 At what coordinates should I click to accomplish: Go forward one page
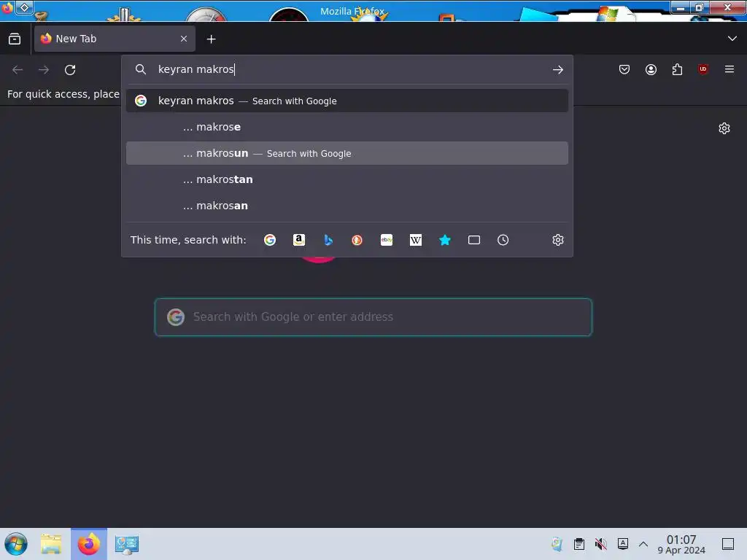44,70
